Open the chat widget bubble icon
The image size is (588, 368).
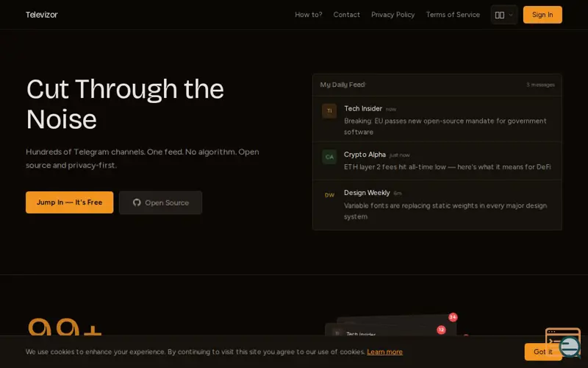(569, 346)
